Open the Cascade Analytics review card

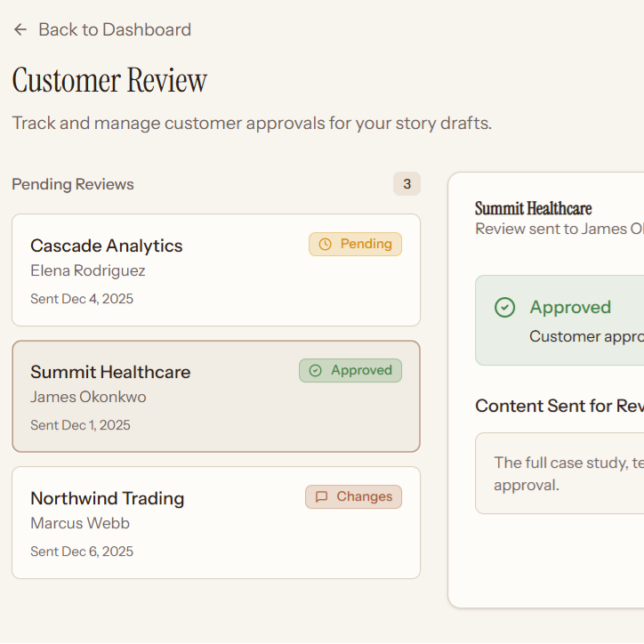coord(215,270)
